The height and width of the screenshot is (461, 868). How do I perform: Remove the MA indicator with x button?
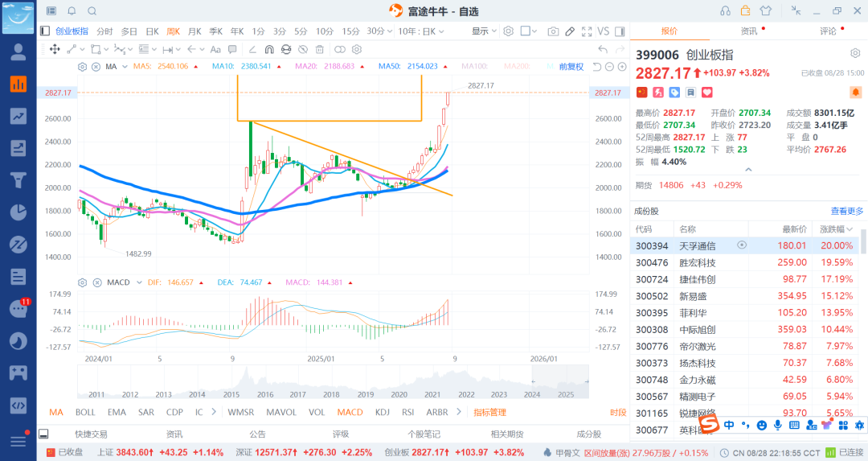(x=96, y=67)
